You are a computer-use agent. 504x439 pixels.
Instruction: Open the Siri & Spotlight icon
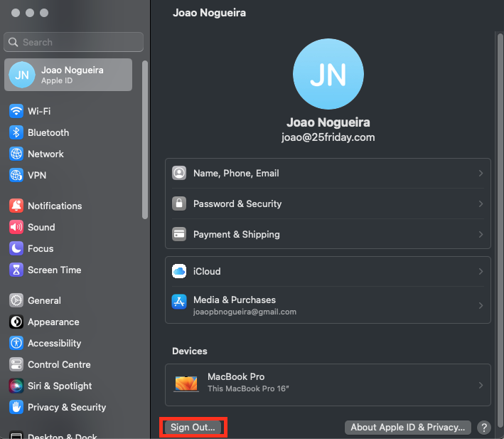(16, 386)
